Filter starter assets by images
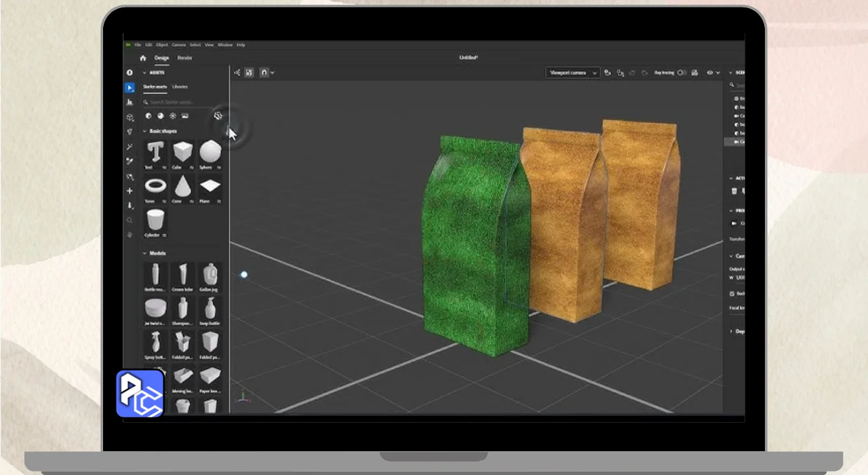The height and width of the screenshot is (475, 868). (185, 116)
